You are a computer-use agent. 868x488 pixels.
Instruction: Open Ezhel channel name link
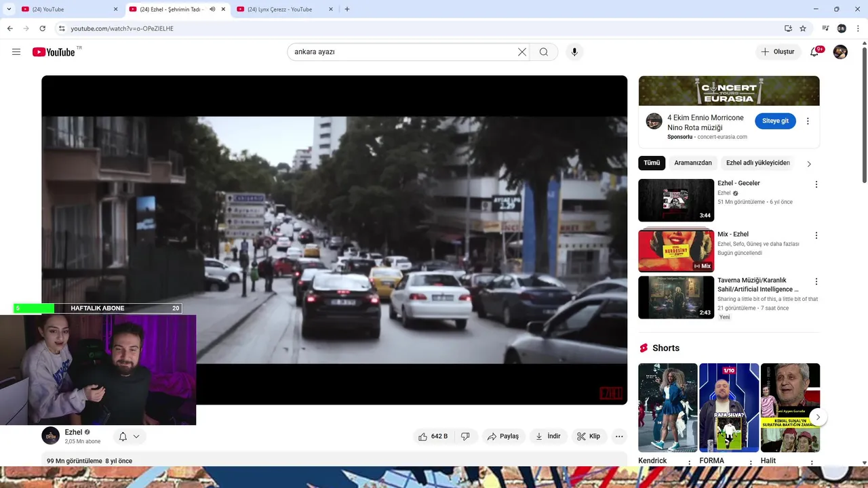click(x=73, y=432)
